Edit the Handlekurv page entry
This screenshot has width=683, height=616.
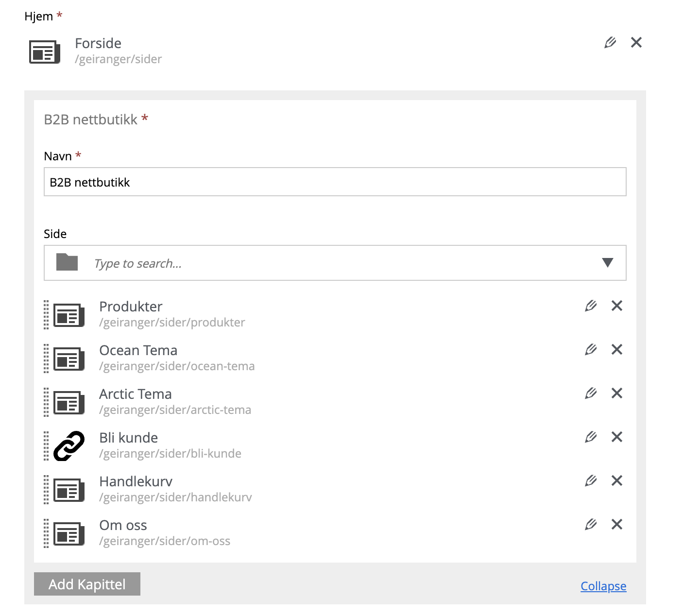(x=591, y=480)
